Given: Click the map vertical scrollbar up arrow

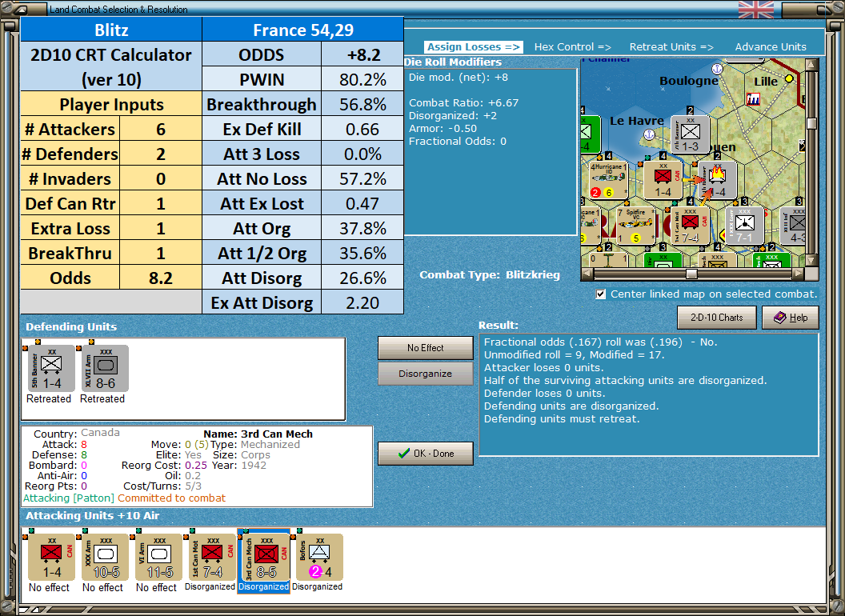Looking at the screenshot, I should point(811,65).
